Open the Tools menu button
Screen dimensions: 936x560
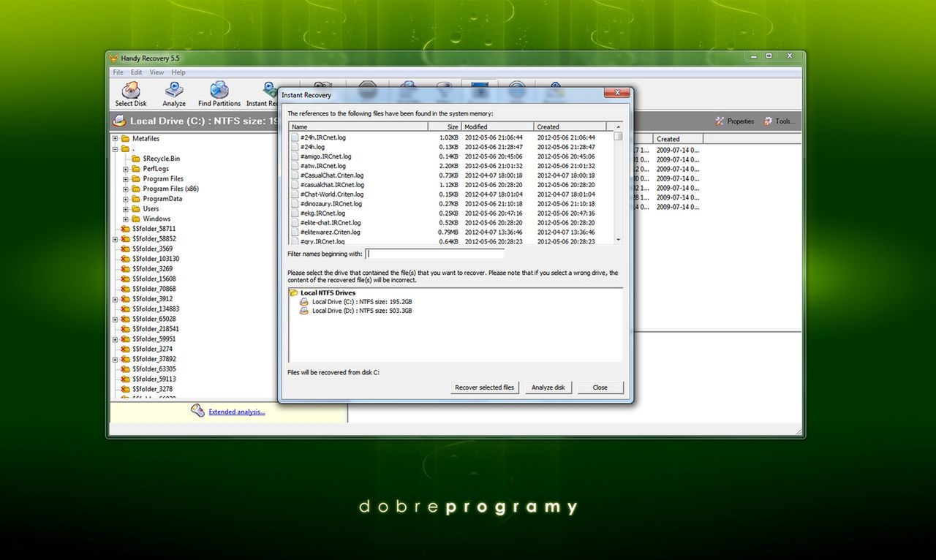(x=780, y=121)
